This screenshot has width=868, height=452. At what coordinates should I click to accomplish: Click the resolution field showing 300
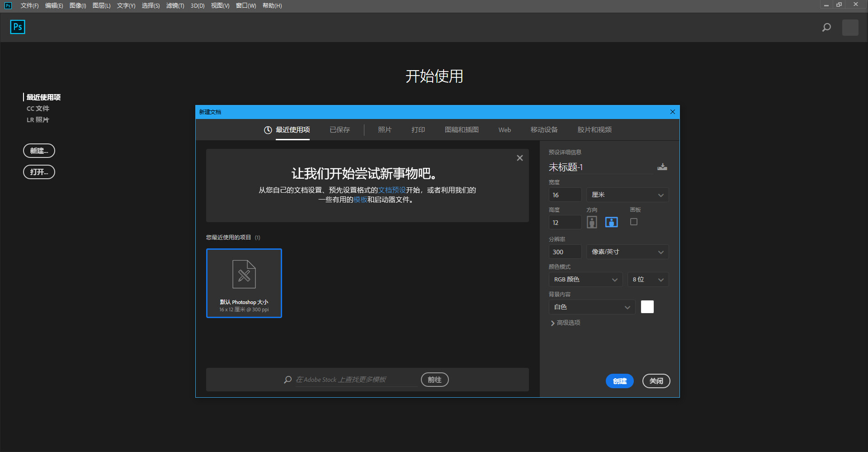[x=565, y=252]
